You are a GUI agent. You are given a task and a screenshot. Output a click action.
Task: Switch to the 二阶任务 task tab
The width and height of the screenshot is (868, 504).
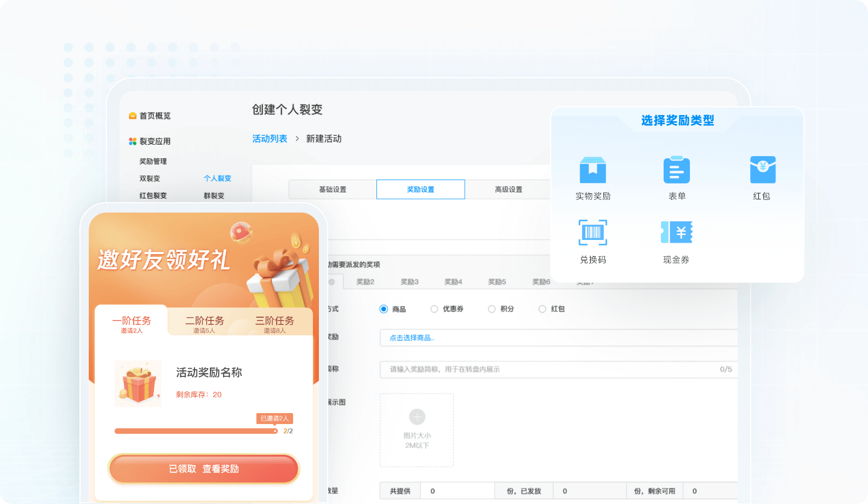pyautogui.click(x=204, y=323)
